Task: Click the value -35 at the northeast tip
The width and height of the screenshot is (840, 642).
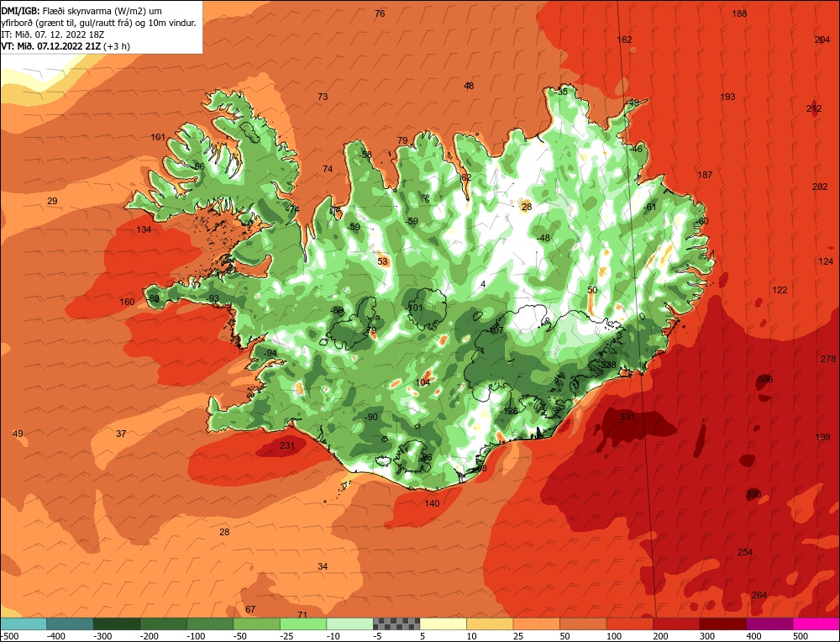Action: (x=560, y=92)
